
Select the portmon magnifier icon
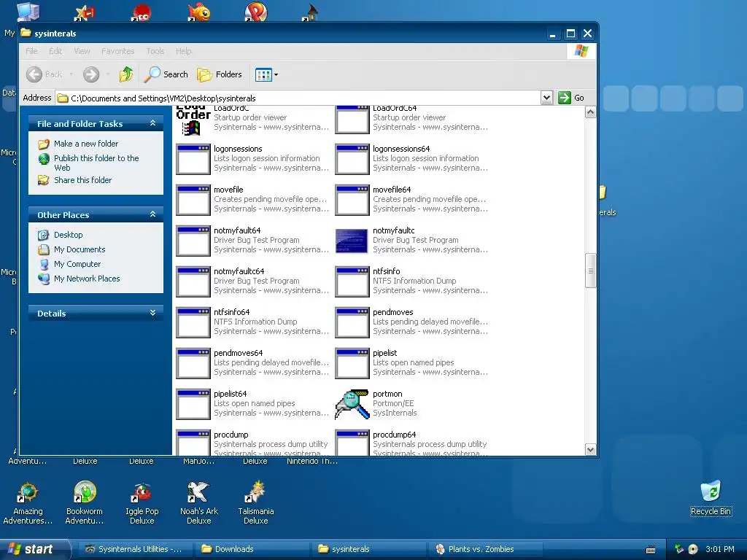click(352, 405)
